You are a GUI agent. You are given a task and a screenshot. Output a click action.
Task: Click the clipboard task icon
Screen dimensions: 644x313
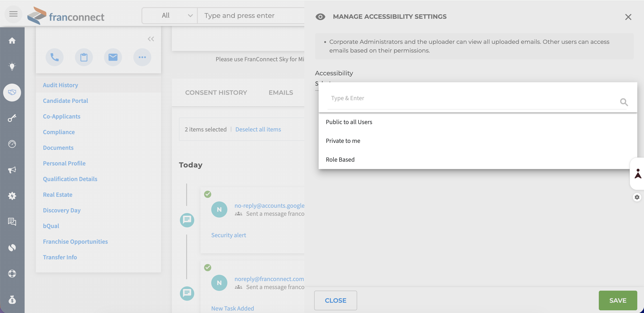point(84,57)
